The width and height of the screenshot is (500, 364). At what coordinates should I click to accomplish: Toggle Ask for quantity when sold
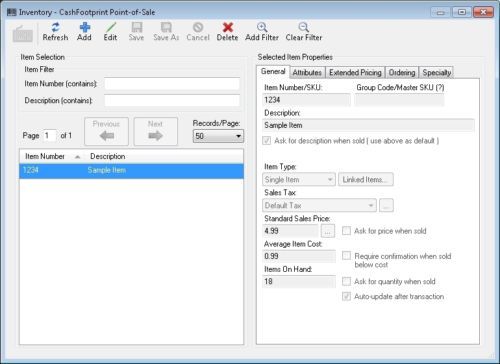[347, 281]
